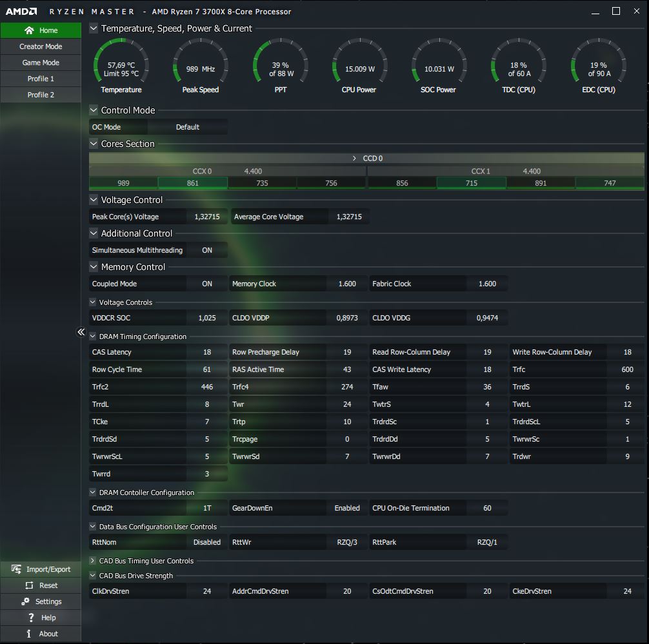Click CLDO VDDG value 0,9474
649x644 pixels.
point(487,318)
